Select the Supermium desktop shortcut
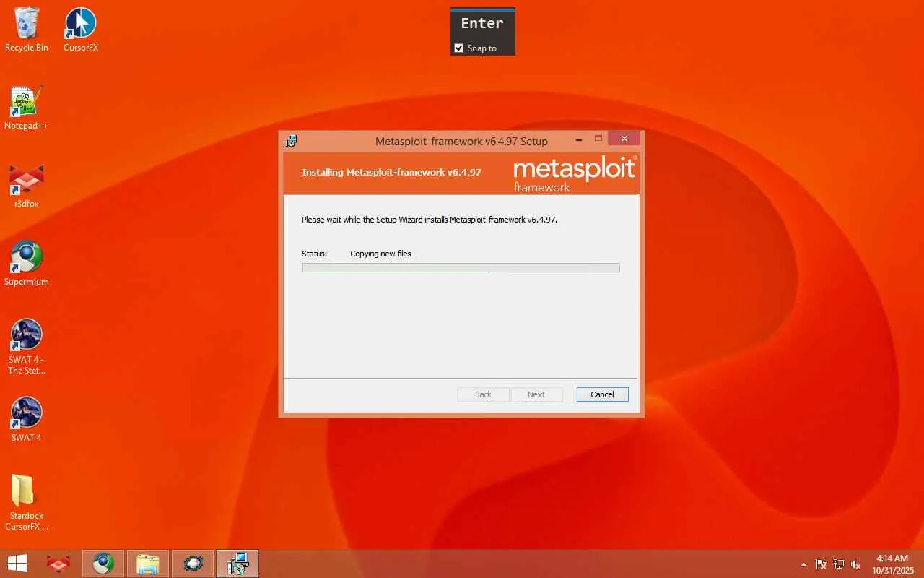The height and width of the screenshot is (578, 924). pyautogui.click(x=27, y=264)
